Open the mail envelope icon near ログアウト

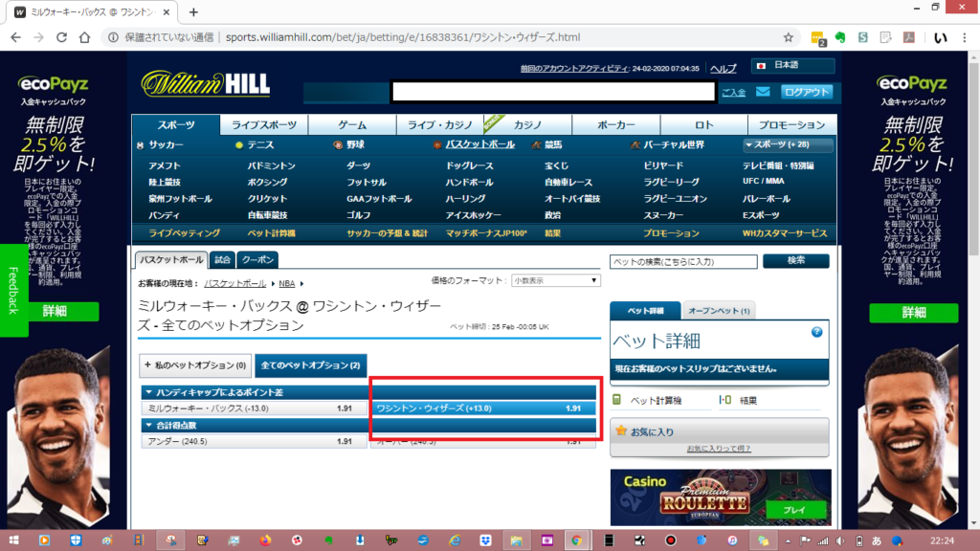(763, 92)
